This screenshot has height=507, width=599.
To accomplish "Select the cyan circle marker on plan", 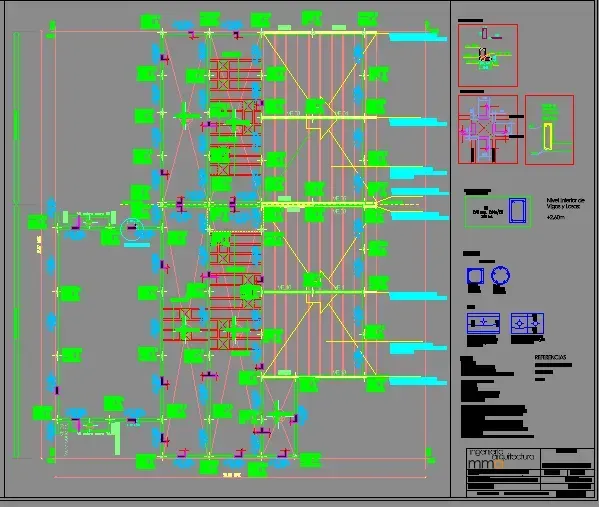I will [132, 230].
